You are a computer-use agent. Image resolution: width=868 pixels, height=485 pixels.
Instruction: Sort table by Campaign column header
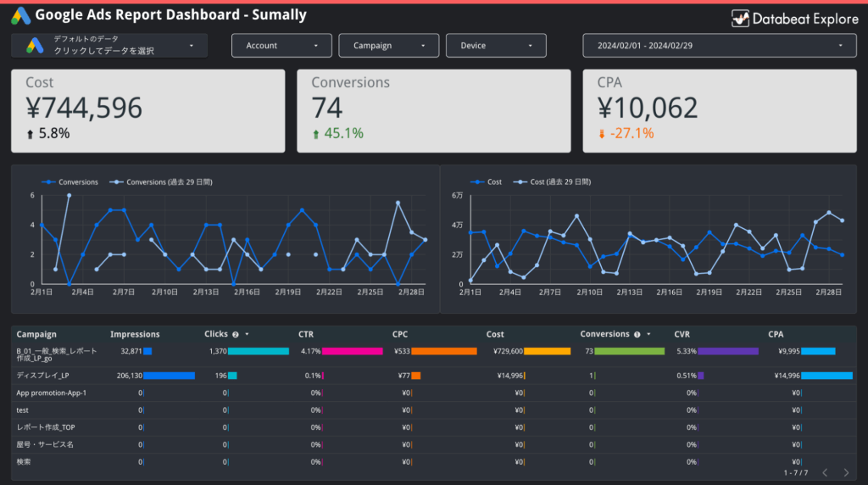36,334
